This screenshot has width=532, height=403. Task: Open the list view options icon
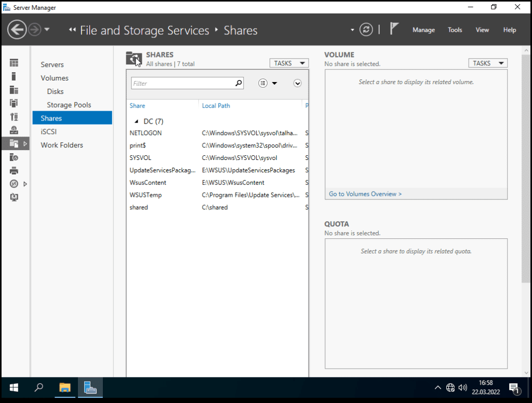coord(262,83)
